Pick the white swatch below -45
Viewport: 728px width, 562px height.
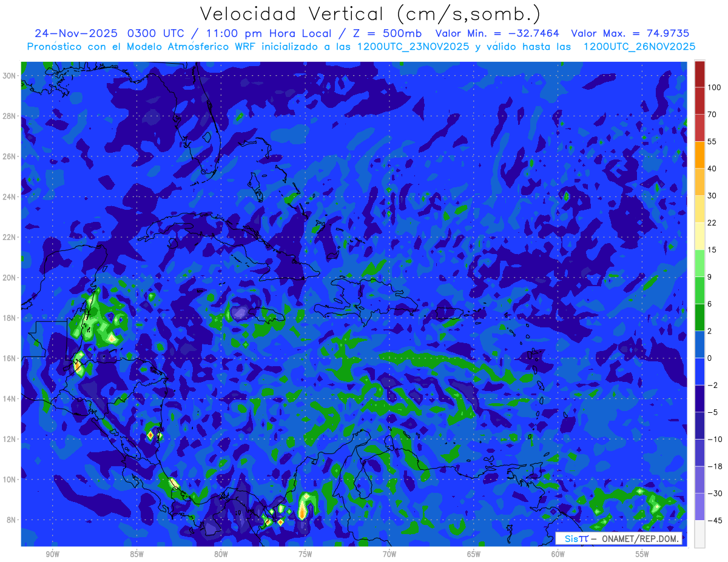tap(699, 534)
